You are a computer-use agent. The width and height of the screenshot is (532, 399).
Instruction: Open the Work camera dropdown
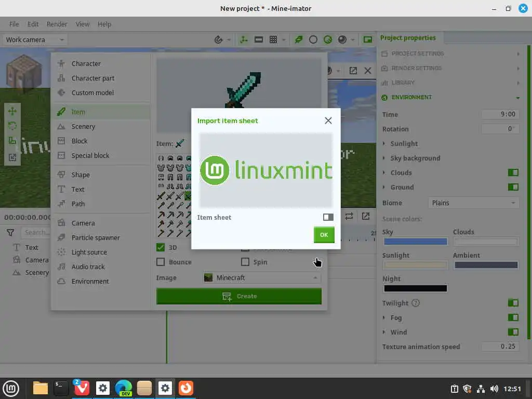pos(35,39)
